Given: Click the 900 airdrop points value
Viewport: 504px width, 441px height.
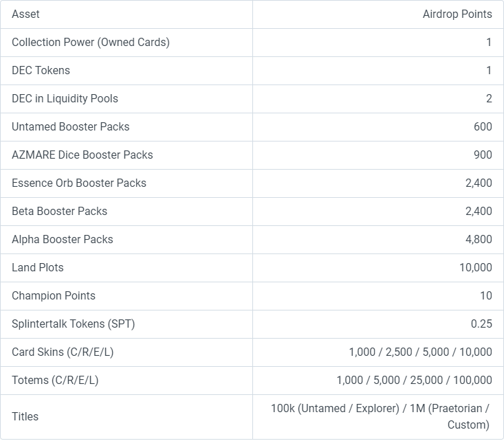Looking at the screenshot, I should pos(483,155).
